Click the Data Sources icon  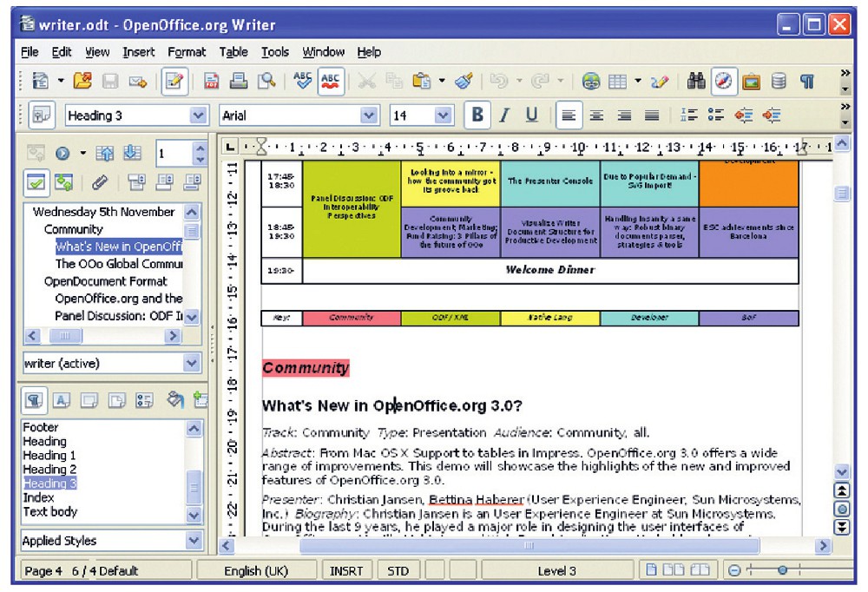tap(779, 82)
